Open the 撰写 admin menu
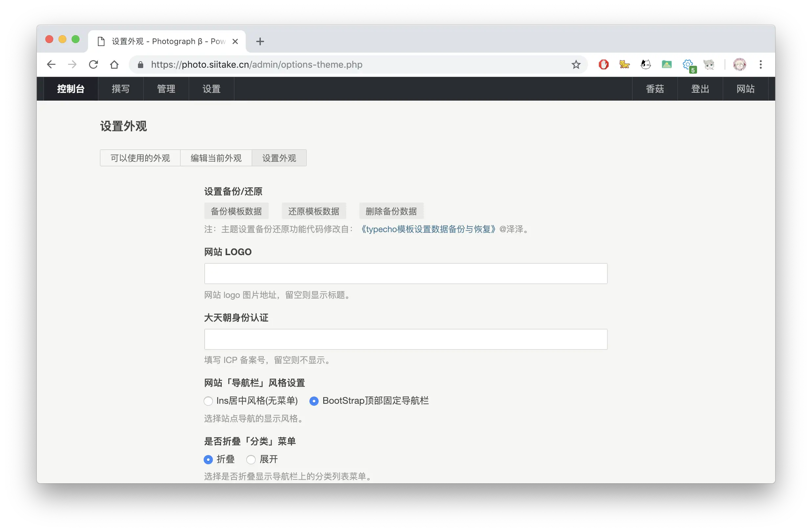This screenshot has width=812, height=532. [x=121, y=89]
